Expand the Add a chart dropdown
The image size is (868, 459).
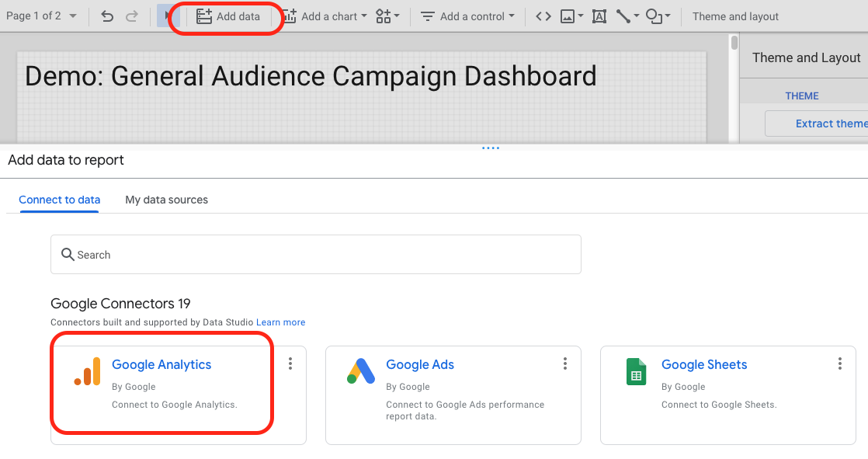coord(325,16)
